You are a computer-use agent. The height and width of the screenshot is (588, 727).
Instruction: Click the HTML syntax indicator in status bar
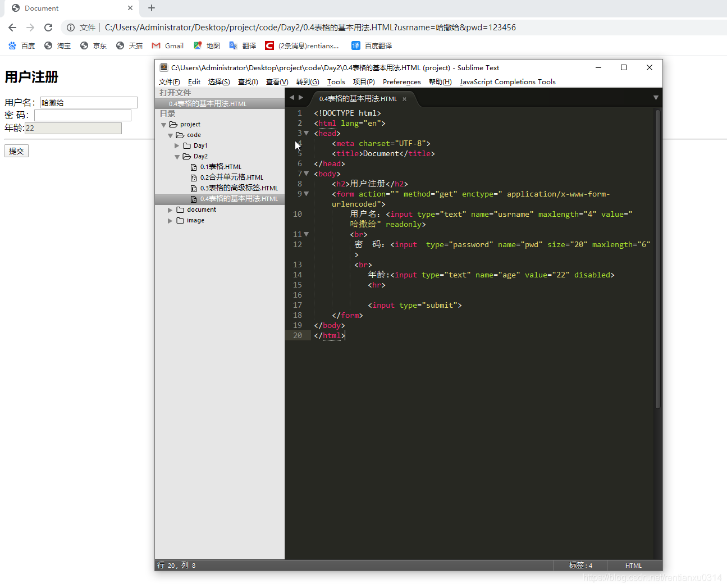click(x=633, y=566)
